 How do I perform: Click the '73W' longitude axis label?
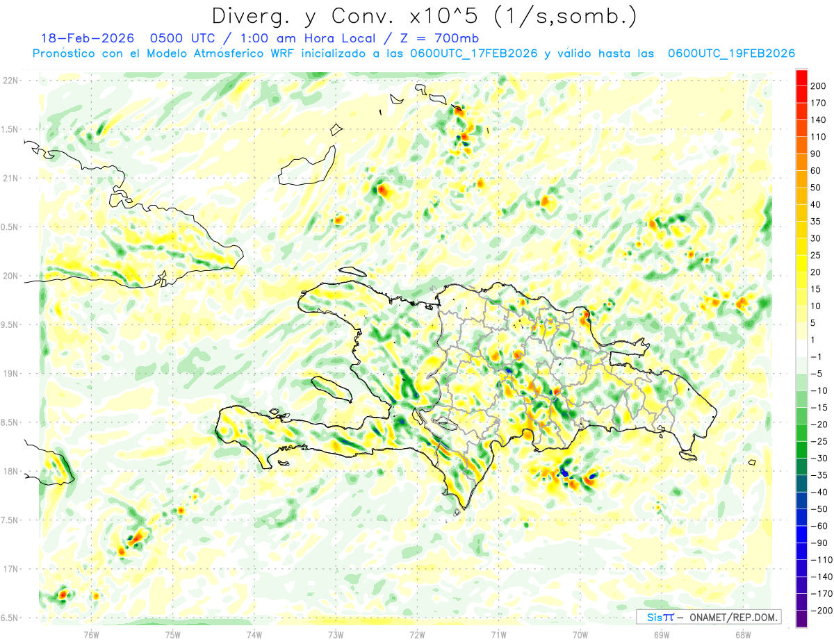(x=336, y=634)
